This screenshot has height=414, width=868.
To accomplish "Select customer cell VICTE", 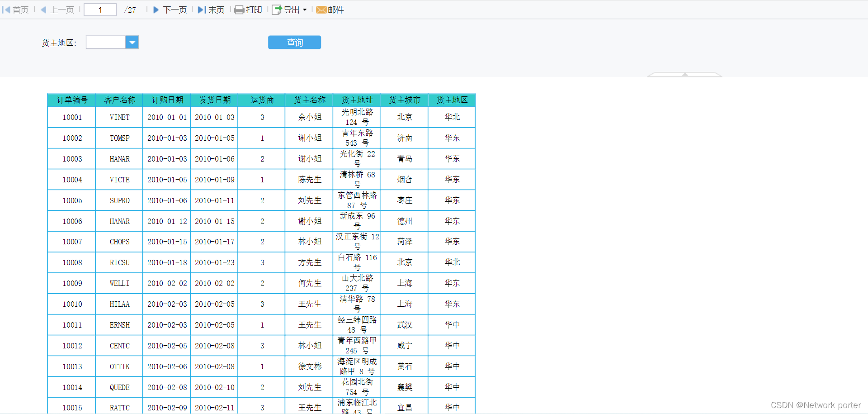I will click(119, 180).
